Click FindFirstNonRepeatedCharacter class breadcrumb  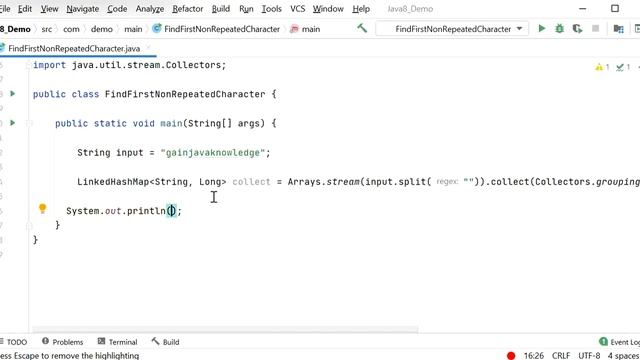click(216, 29)
